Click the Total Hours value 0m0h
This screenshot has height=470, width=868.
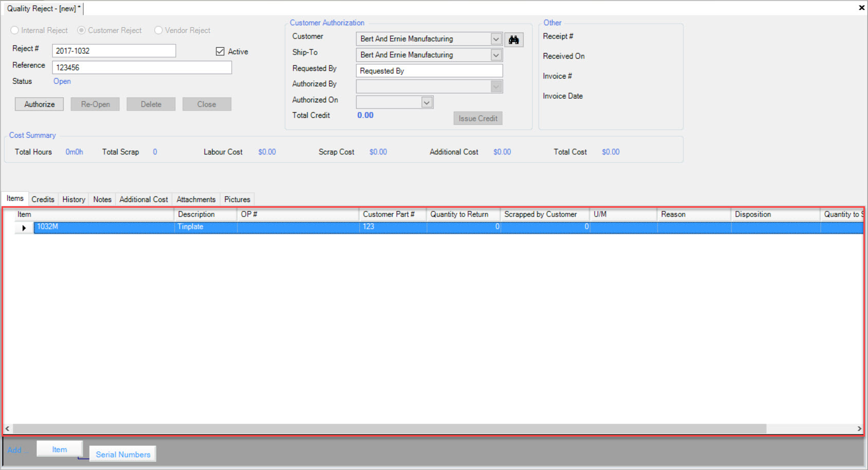click(74, 152)
